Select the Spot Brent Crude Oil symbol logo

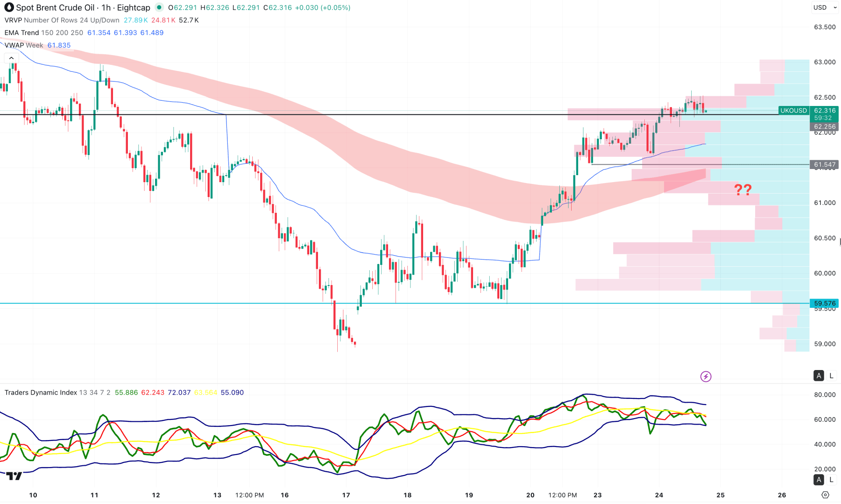pyautogui.click(x=9, y=7)
